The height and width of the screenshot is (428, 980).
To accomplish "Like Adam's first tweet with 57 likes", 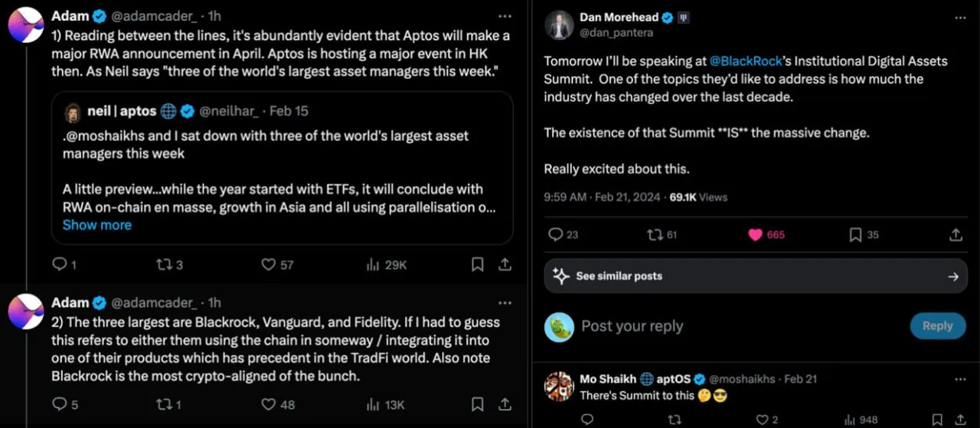I will tap(268, 265).
